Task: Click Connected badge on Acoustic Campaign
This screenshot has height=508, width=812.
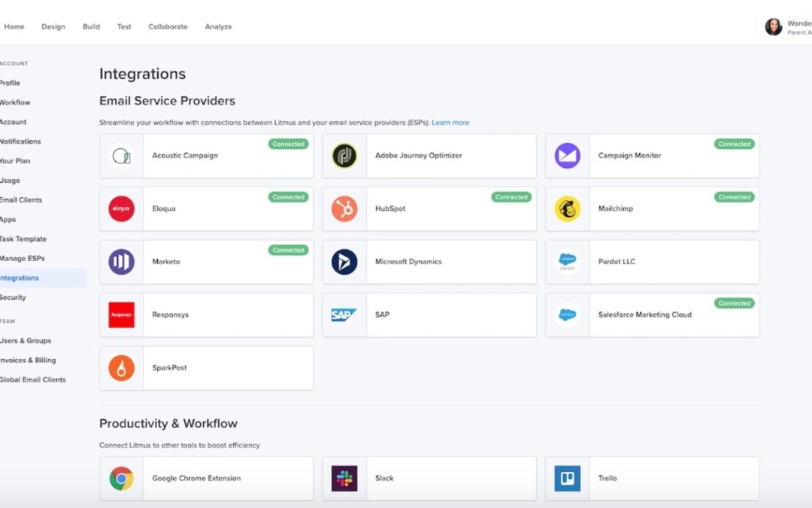Action: 289,144
